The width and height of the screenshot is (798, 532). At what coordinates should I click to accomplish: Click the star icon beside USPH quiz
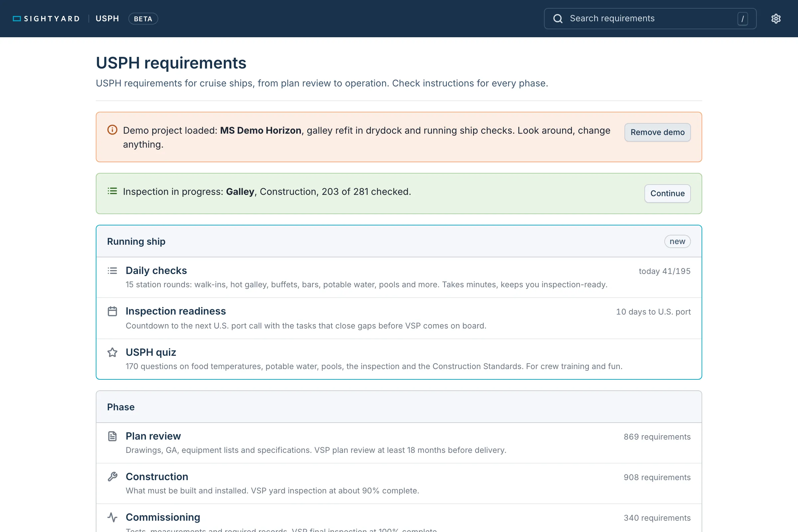click(x=112, y=352)
